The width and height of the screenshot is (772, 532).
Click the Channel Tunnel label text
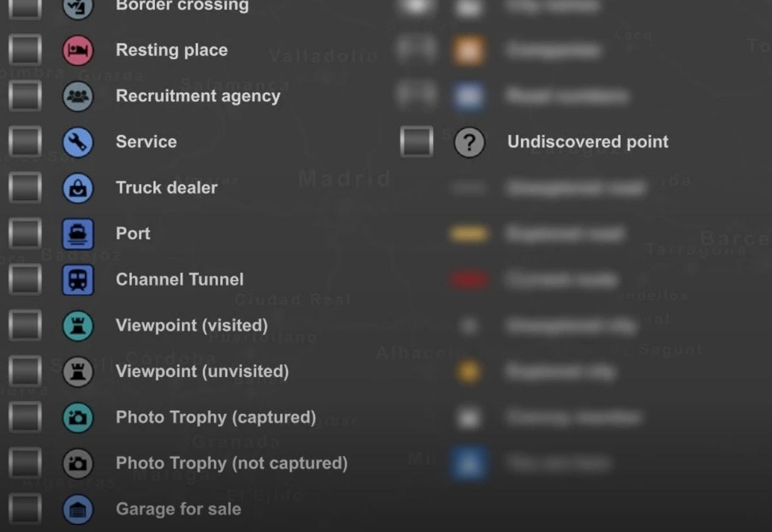180,279
